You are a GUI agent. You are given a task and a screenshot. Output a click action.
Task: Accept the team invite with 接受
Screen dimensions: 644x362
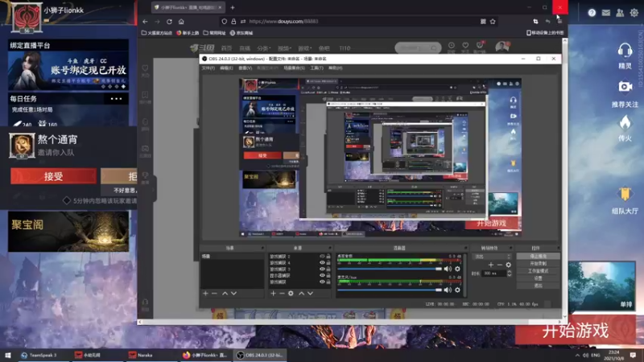pos(53,176)
